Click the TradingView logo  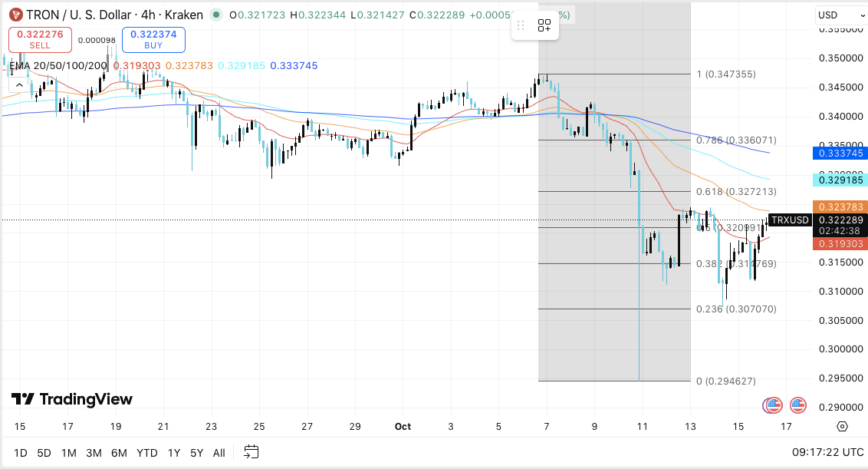pos(72,399)
